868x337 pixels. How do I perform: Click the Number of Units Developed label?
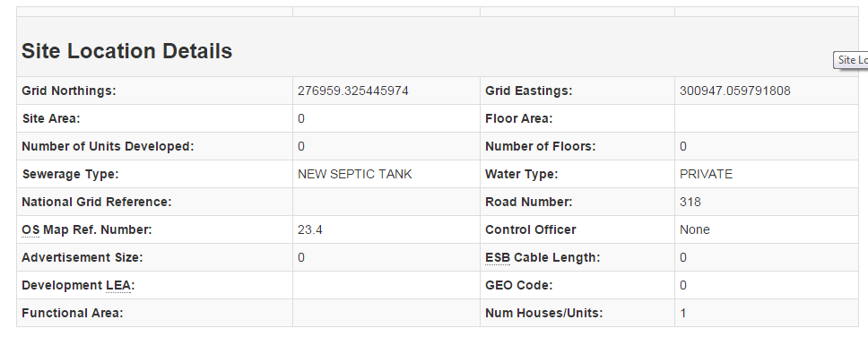(x=108, y=147)
